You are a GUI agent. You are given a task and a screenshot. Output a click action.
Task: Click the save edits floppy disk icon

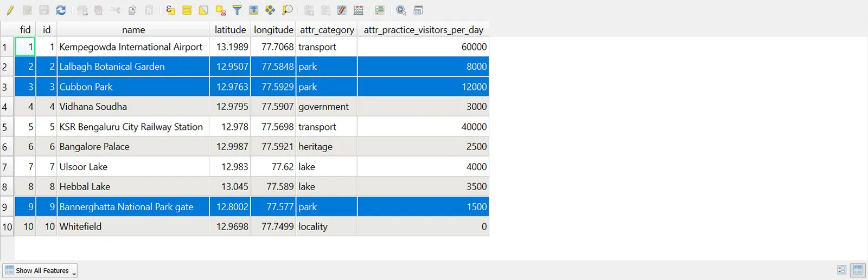point(44,10)
